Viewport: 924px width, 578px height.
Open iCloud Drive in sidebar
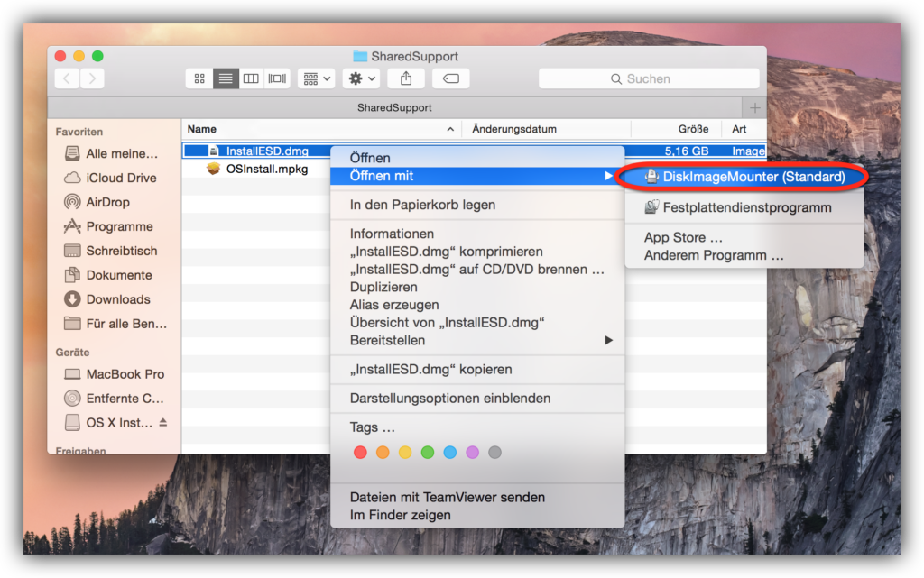click(111, 178)
